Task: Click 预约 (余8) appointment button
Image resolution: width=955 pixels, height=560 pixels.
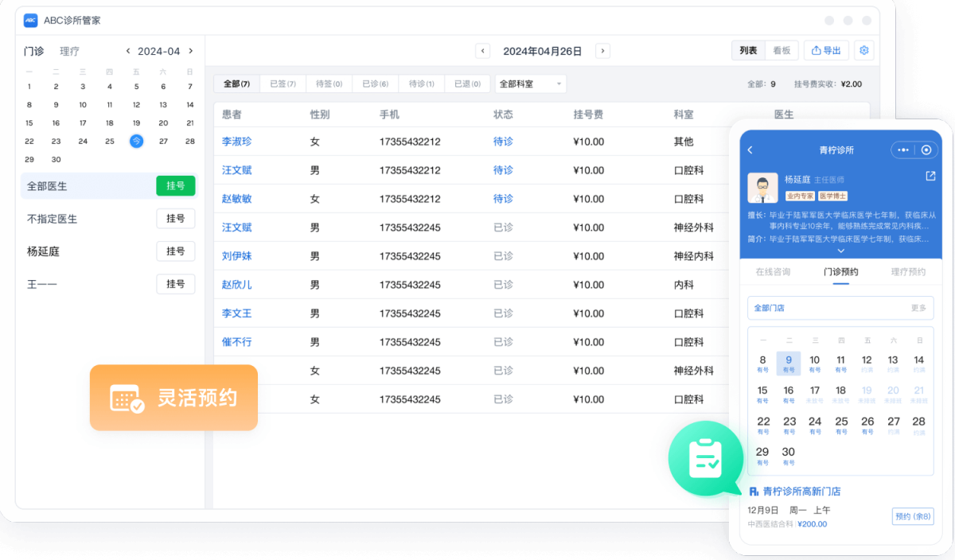Action: (912, 516)
